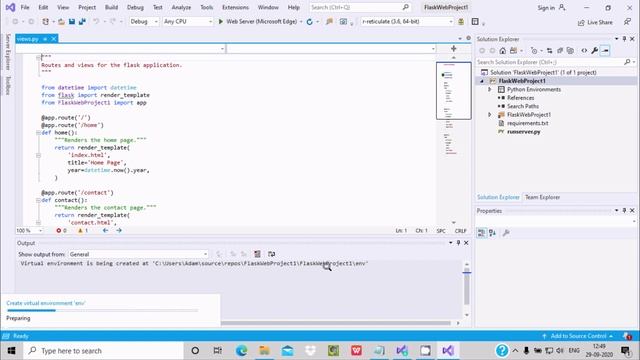Click the Live Share icon
This screenshot has height=360, width=640.
click(x=581, y=22)
